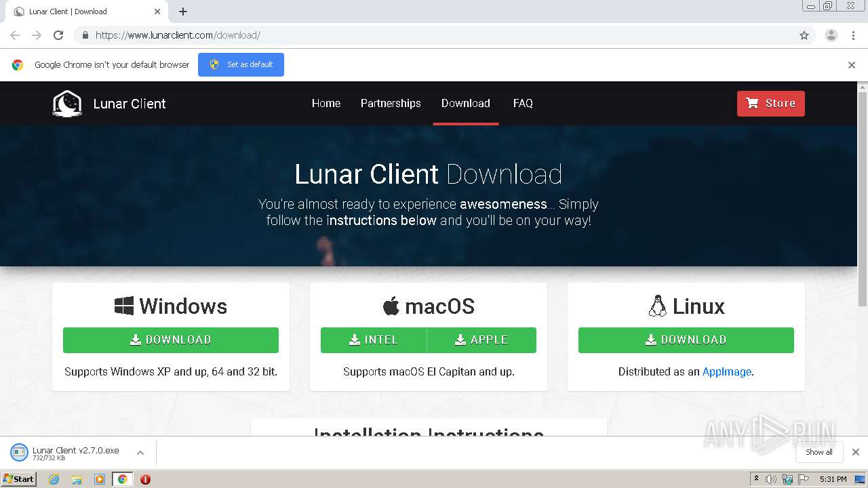Download Lunar Client for Windows
Screen dimensions: 868x488
click(171, 340)
